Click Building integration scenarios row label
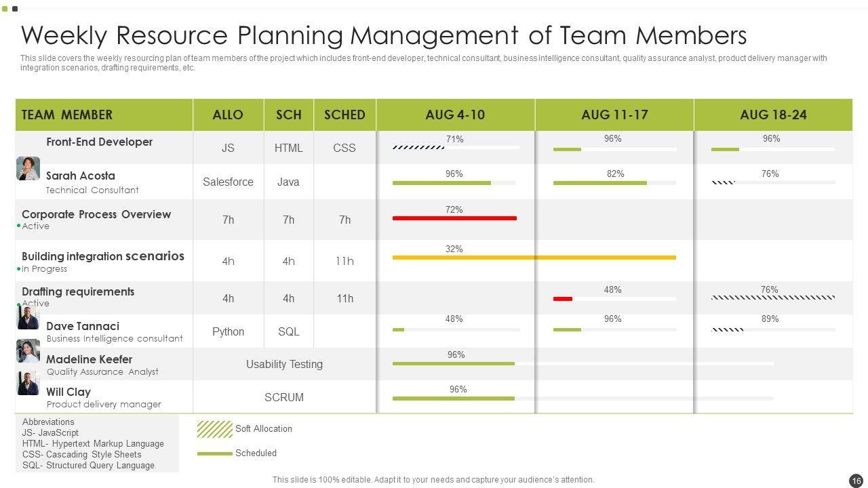 click(x=103, y=256)
